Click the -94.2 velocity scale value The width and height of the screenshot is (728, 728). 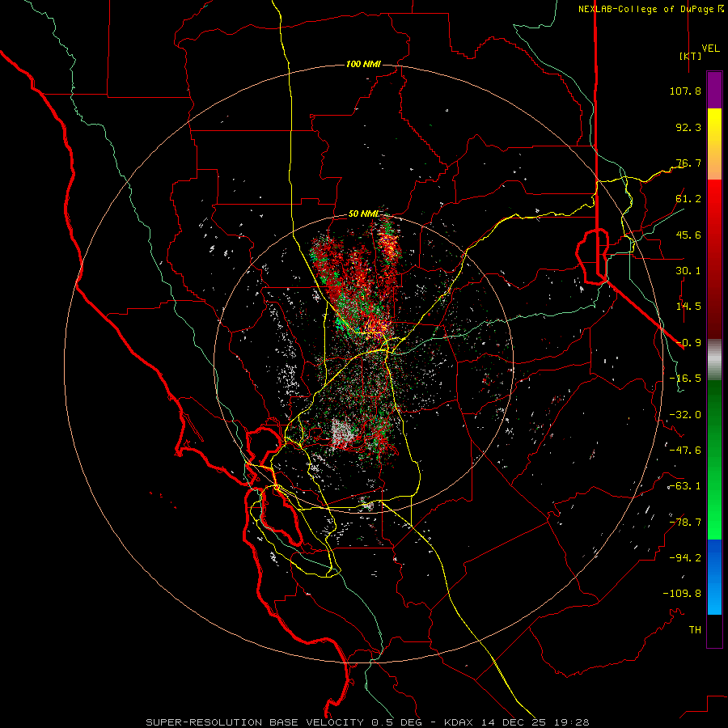(685, 558)
